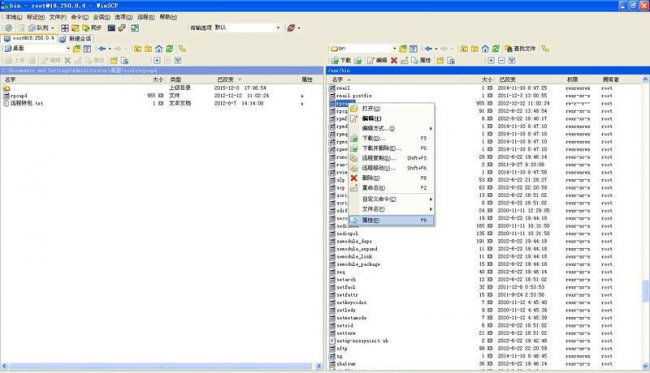Click new folder icon in remote file toolbar
The height and width of the screenshot is (373, 650).
pyautogui.click(x=440, y=61)
